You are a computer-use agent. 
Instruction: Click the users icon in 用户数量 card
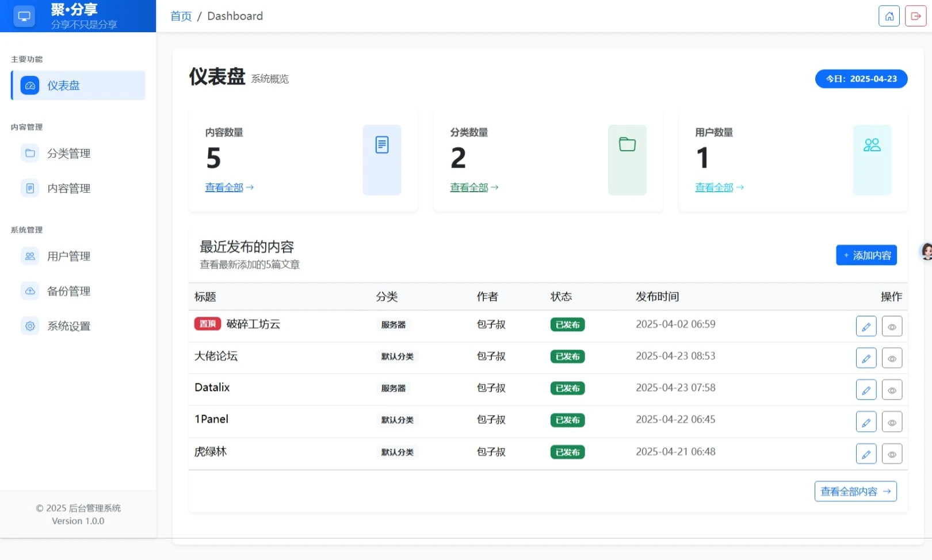pos(872,145)
